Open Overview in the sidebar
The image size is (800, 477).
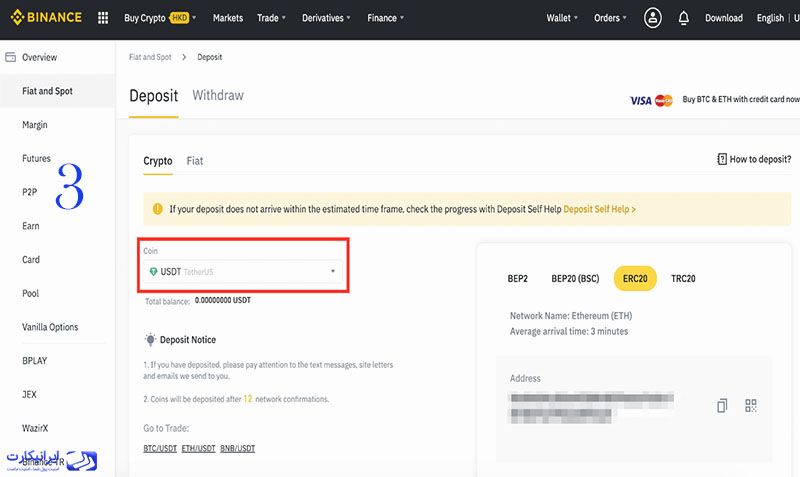click(39, 57)
